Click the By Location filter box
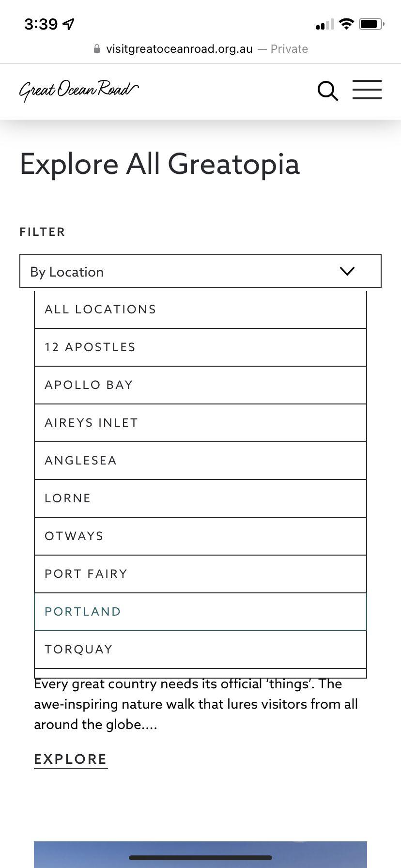Screen dimensions: 401x868 [x=184, y=271]
